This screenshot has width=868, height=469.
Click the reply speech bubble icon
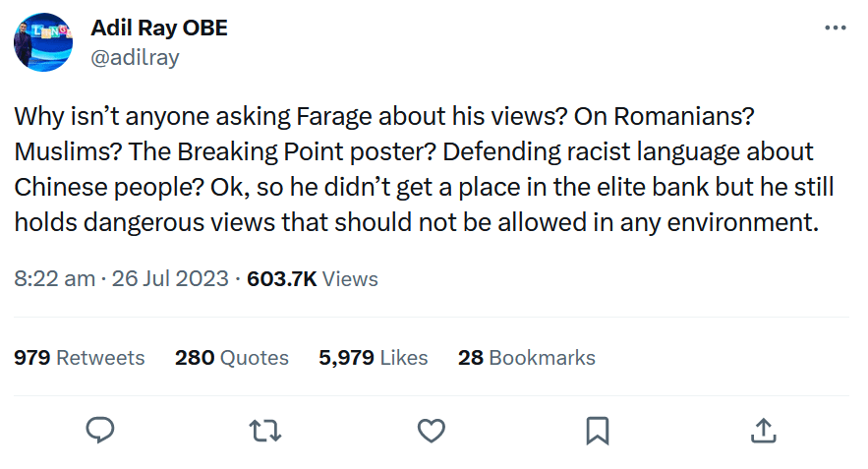click(x=100, y=431)
